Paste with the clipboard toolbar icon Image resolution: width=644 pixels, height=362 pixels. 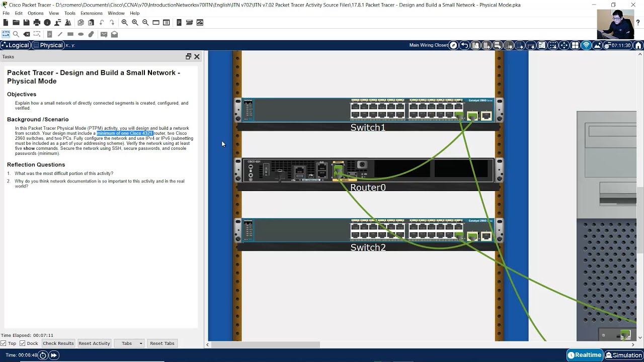coord(91,23)
